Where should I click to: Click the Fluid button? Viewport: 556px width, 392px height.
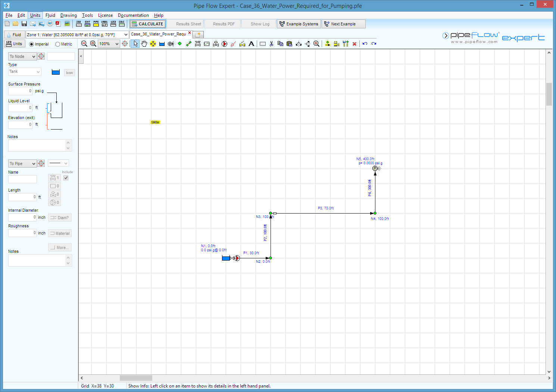pos(14,35)
